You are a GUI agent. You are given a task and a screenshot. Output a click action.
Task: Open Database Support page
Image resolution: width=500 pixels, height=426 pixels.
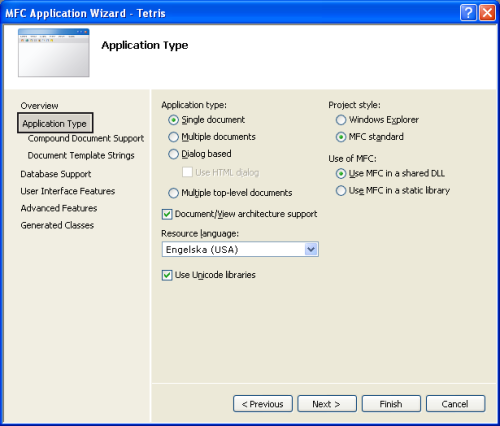pos(56,174)
